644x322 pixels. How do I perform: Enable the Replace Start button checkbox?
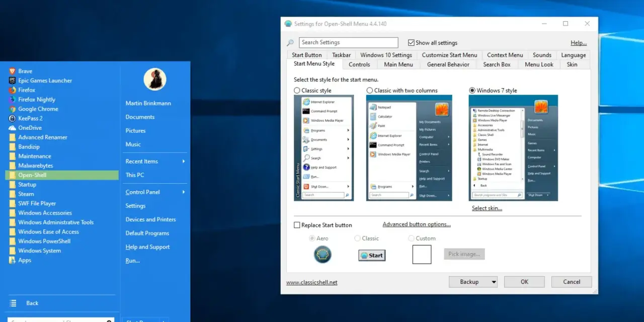click(x=297, y=225)
